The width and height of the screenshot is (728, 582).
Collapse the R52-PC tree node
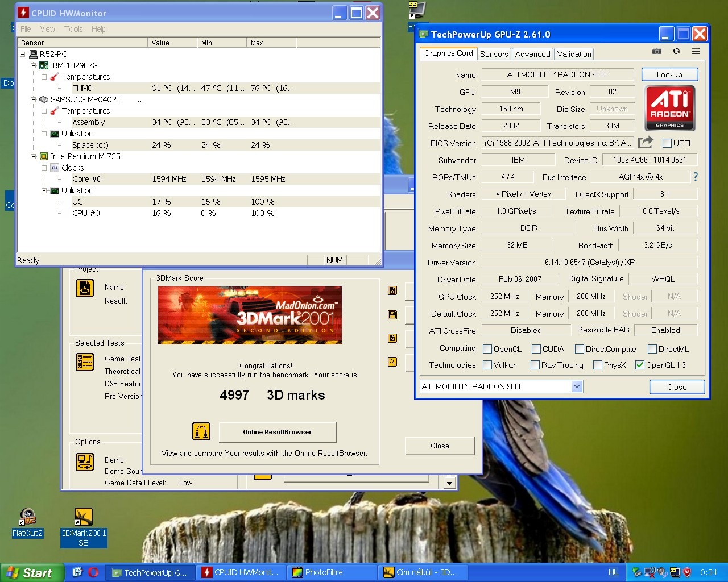(x=23, y=54)
